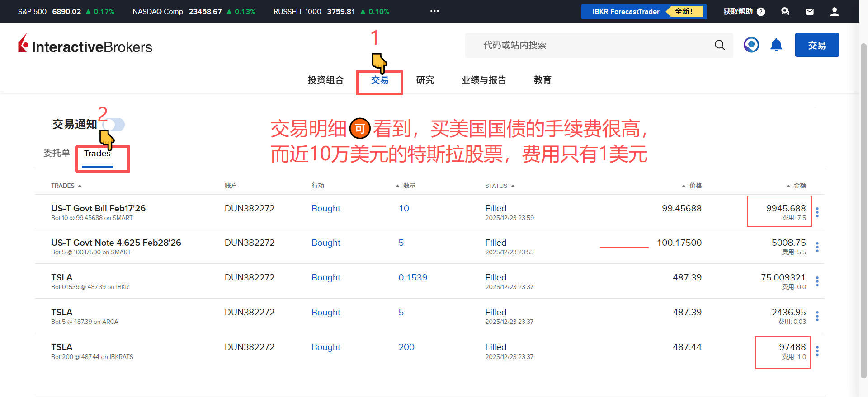Open the three-dot menu for 200 TSLA trade
The height and width of the screenshot is (397, 868).
point(817,351)
